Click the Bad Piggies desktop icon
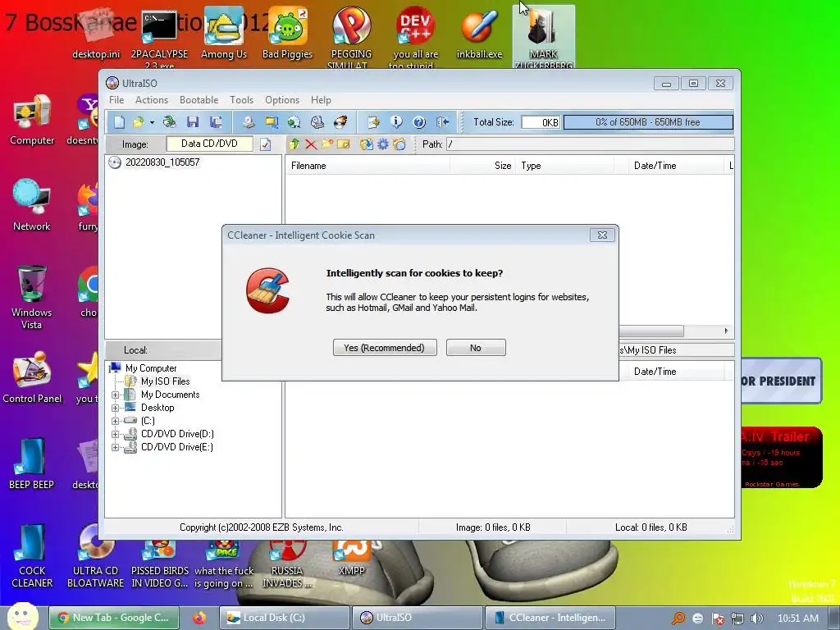Viewport: 840px width, 630px height. coord(288,34)
